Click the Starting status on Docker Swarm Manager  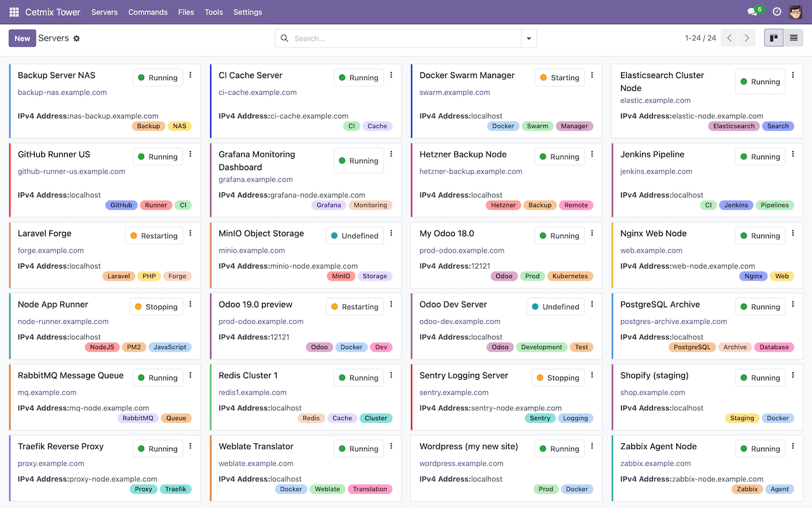click(x=559, y=77)
